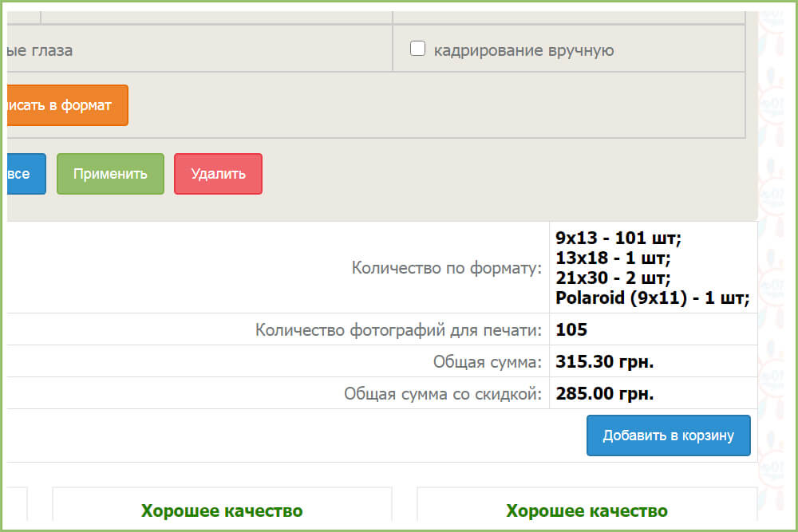Click the blue все button
Screen dimensions: 798x532
click(22, 174)
